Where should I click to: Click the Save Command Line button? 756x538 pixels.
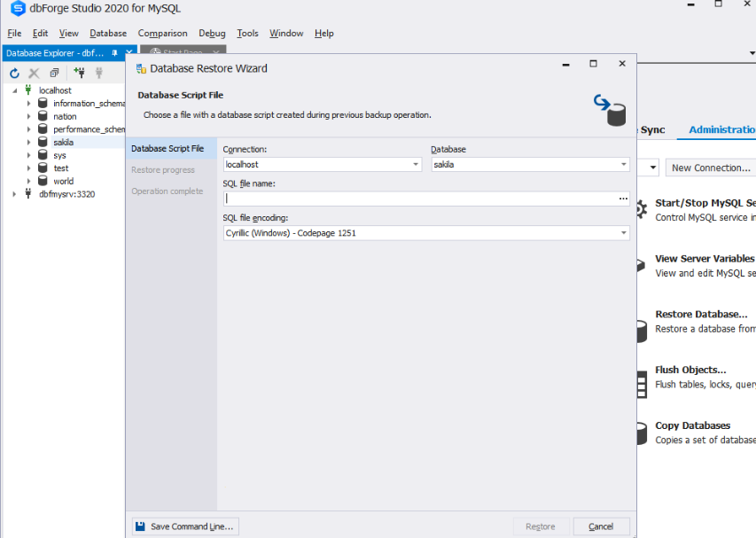(x=185, y=526)
